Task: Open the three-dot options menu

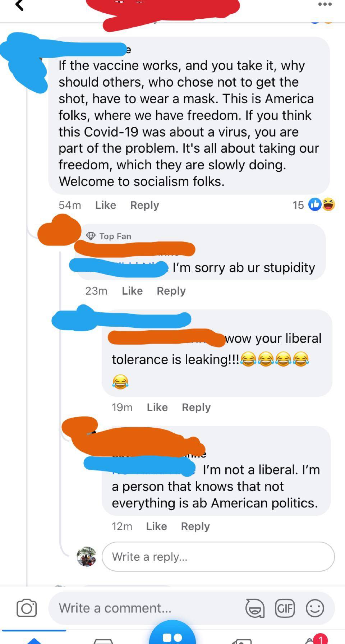Action: click(325, 4)
